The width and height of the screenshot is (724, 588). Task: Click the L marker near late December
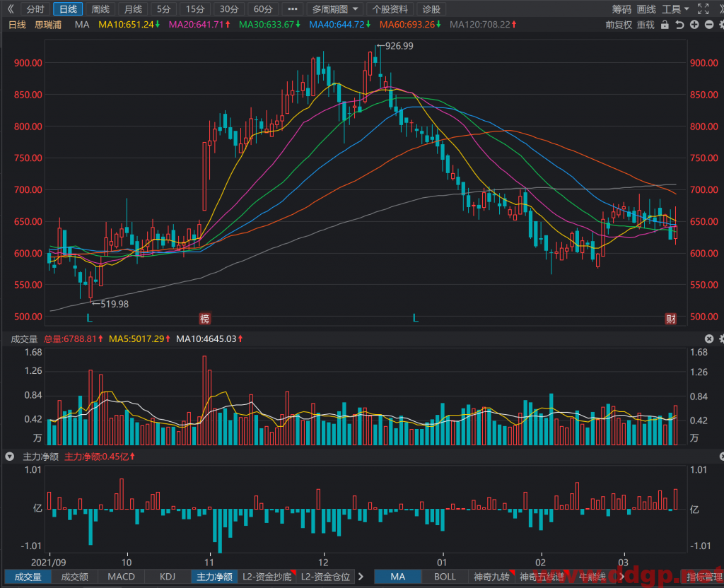(415, 318)
